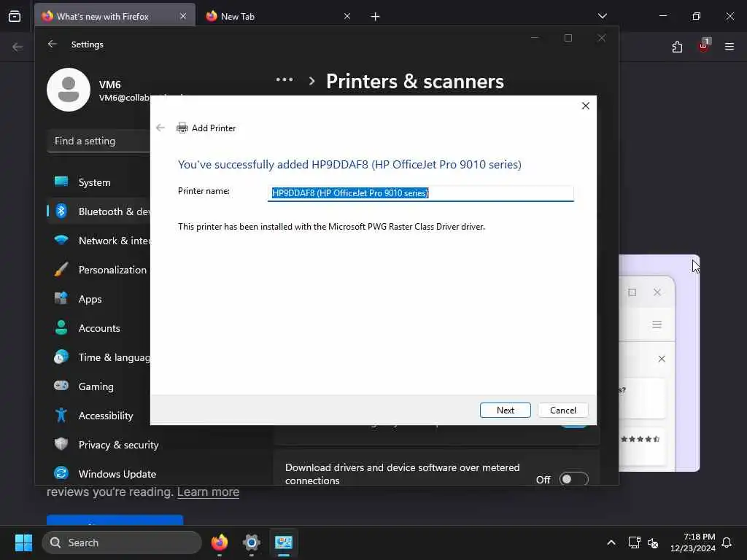Click the Bluetooth icon in the sidebar
The image size is (747, 560).
[61, 211]
